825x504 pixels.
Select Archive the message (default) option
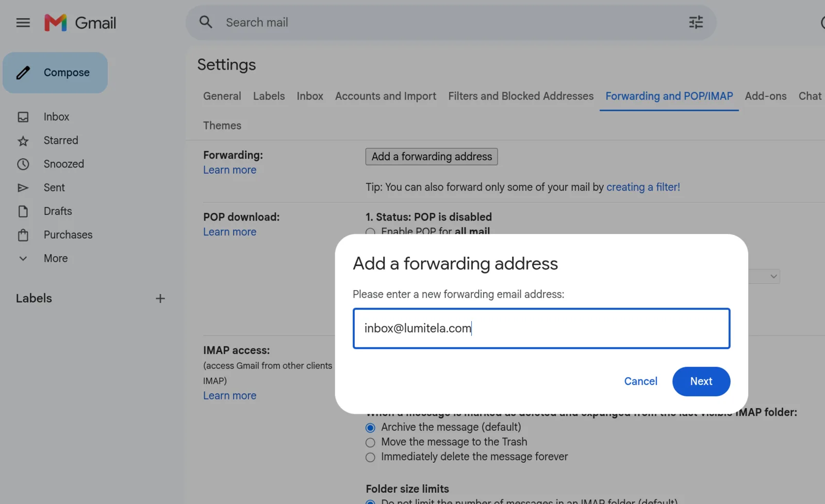[370, 428]
